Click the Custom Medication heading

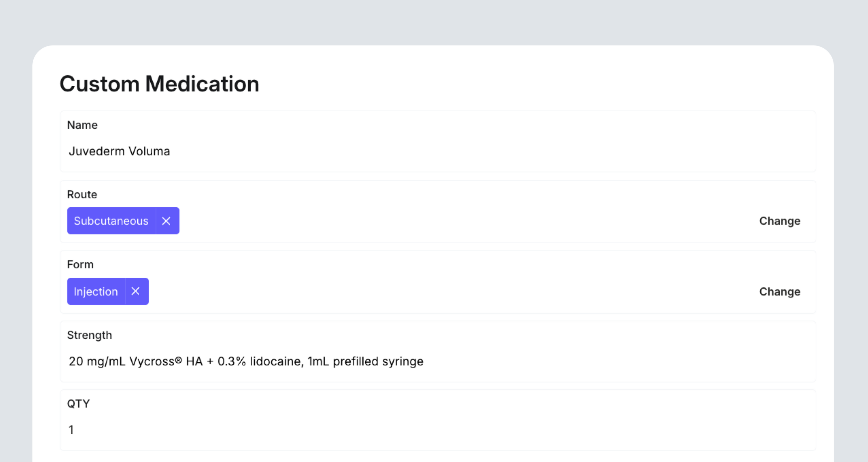[x=159, y=84]
